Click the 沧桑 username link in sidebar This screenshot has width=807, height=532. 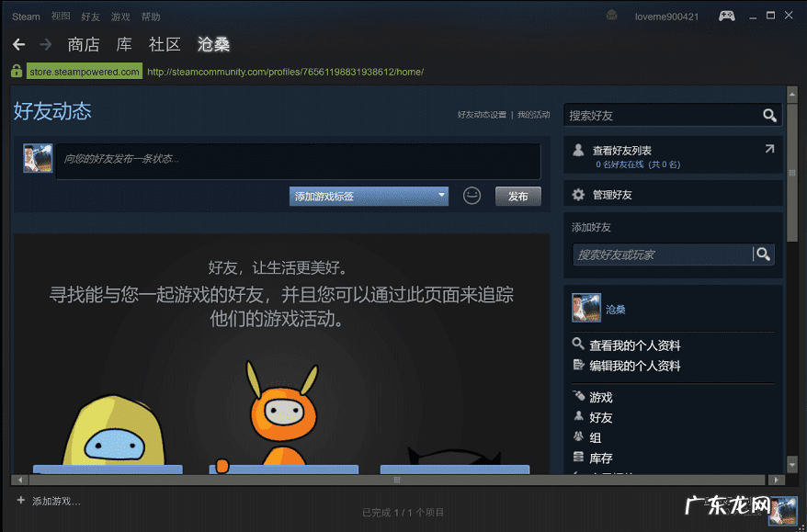(x=616, y=310)
